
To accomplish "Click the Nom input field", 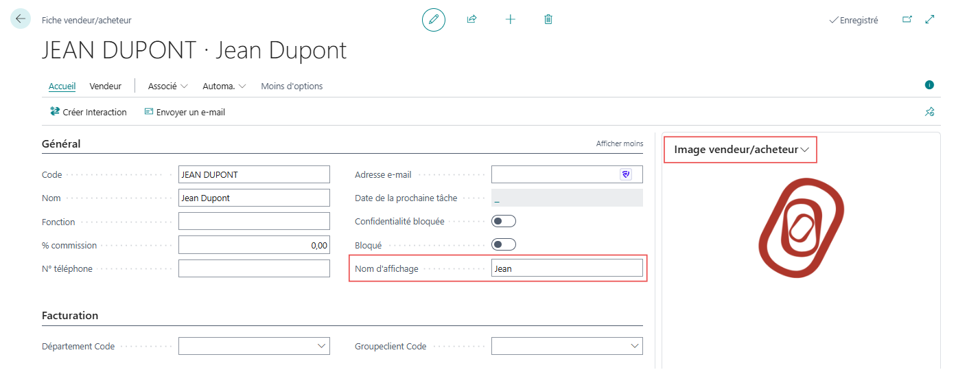I will (254, 198).
